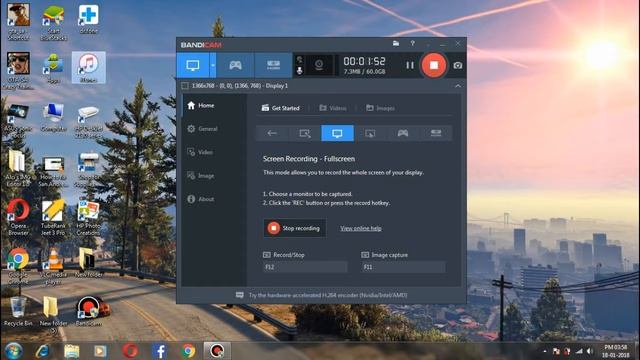Image resolution: width=640 pixels, height=360 pixels.
Task: Show hidden system tray icons
Action: coord(544,351)
